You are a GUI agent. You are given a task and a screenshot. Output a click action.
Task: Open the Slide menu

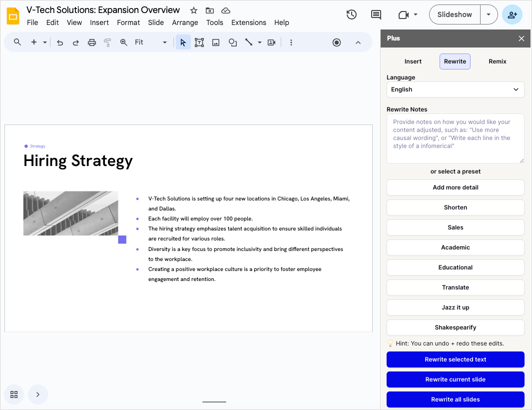point(156,22)
